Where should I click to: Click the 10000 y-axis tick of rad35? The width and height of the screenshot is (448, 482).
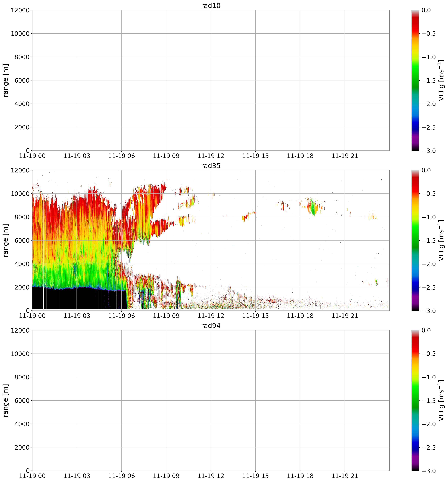(x=20, y=194)
